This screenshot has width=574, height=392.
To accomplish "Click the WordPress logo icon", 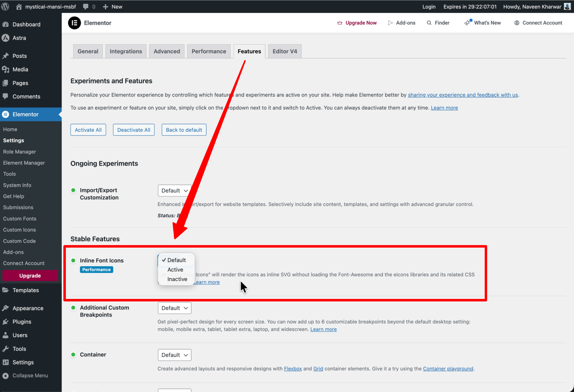I will (5, 6).
